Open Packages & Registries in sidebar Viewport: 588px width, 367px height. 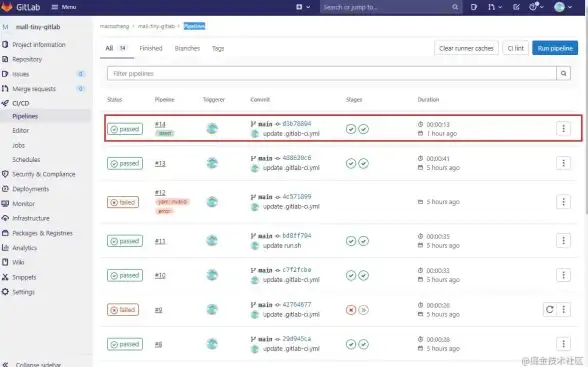[42, 233]
